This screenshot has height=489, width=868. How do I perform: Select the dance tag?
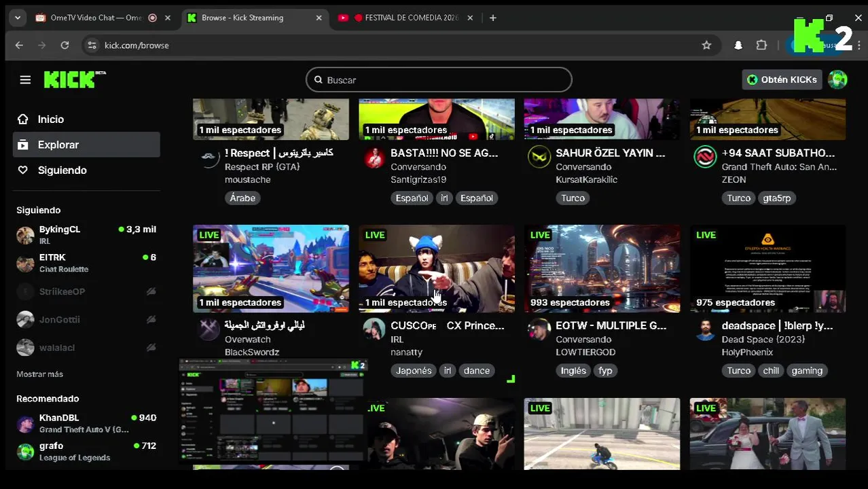[x=477, y=371]
